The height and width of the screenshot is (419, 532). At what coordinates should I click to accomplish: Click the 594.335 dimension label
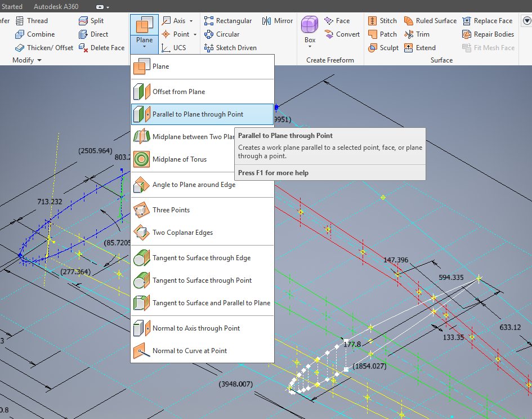point(451,277)
